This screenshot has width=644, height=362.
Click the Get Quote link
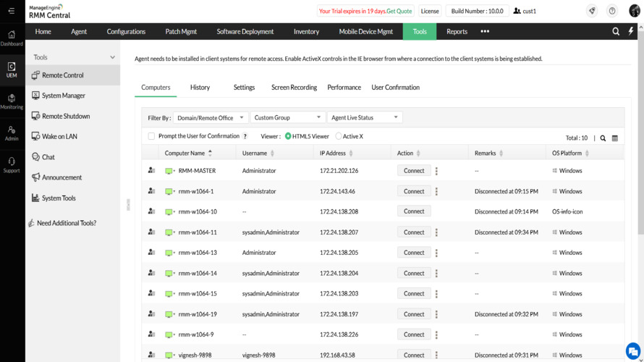coord(399,11)
